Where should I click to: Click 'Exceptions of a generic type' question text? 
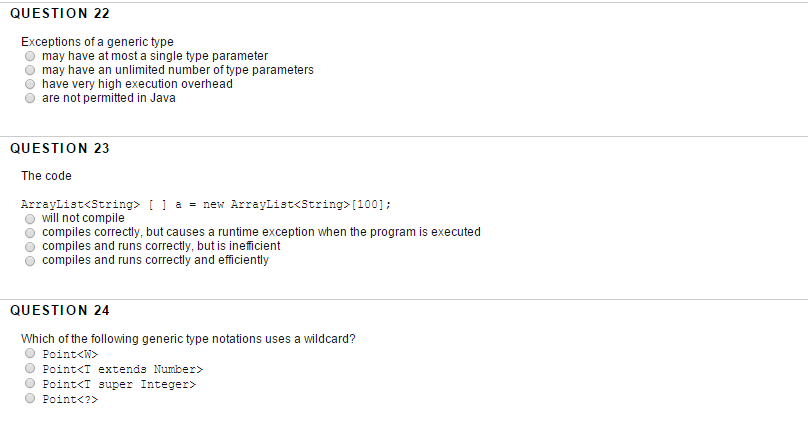click(98, 42)
